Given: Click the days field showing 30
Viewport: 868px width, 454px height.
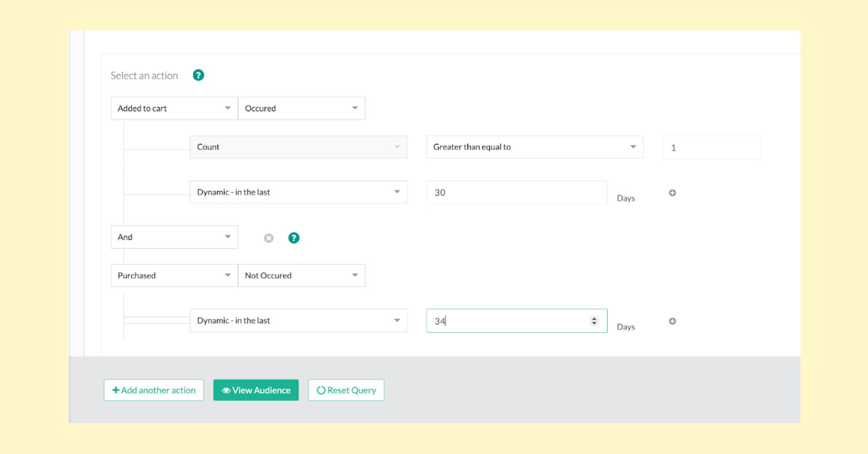Looking at the screenshot, I should click(x=516, y=193).
